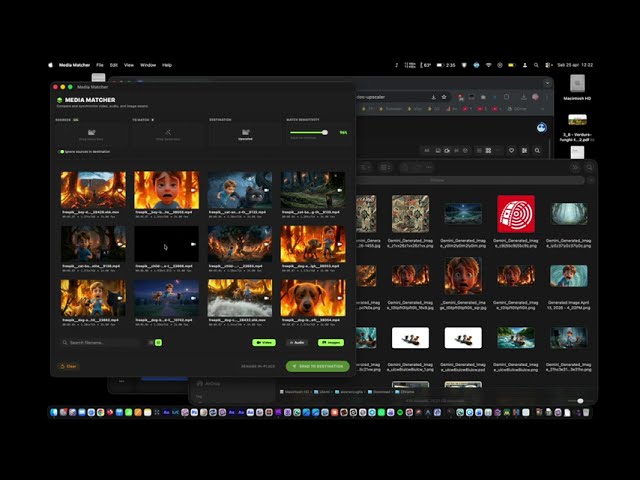Toggle the Images filter
Viewport: 640px width, 480px height.
[333, 342]
